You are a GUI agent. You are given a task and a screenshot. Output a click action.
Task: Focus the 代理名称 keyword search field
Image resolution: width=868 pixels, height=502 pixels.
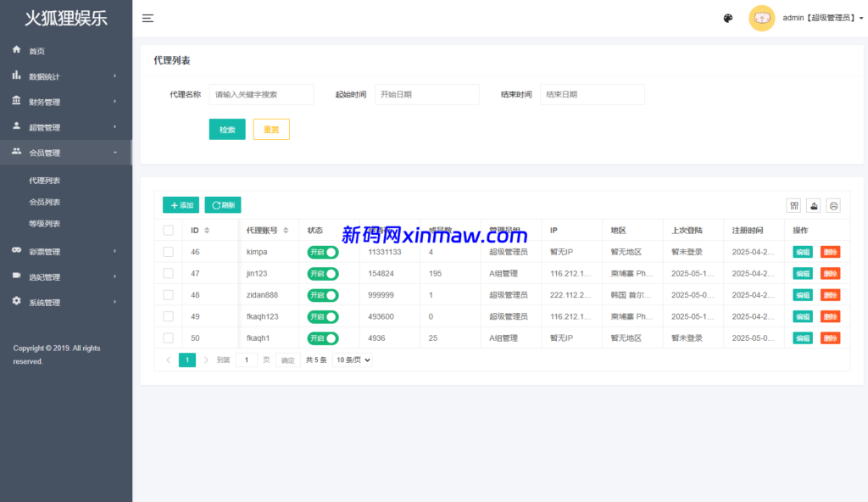tap(261, 95)
